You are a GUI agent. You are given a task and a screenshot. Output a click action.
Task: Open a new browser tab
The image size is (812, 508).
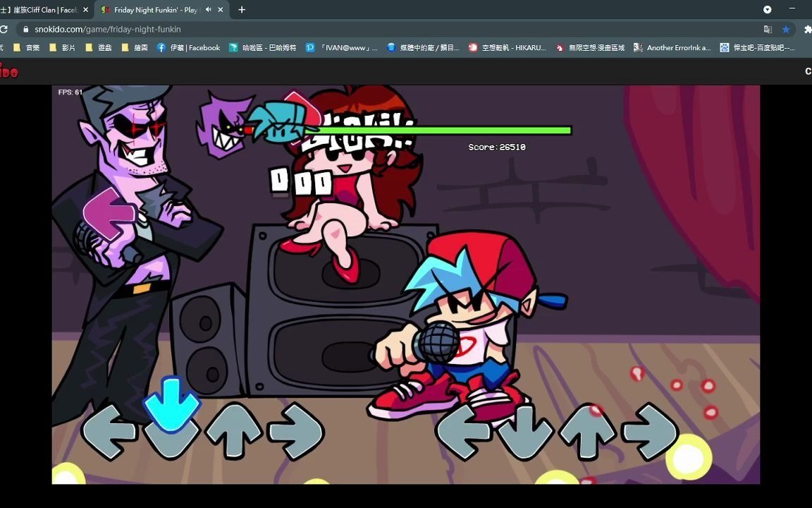[x=242, y=9]
